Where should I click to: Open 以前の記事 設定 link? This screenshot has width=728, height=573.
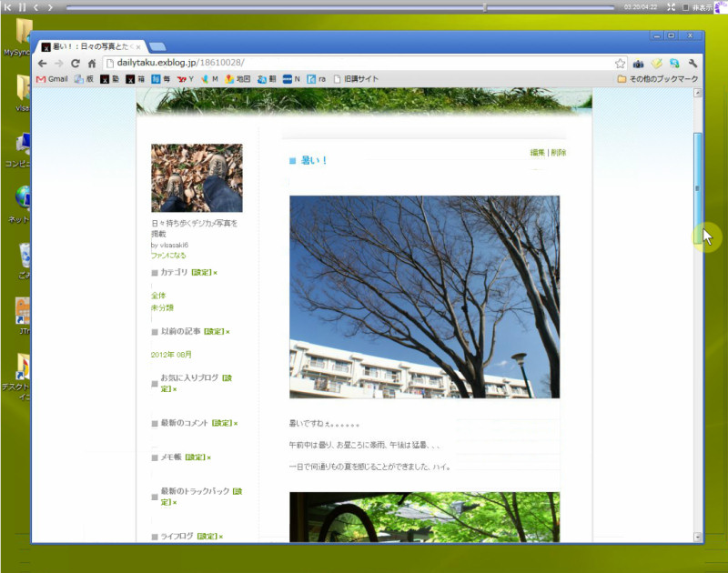click(x=214, y=331)
